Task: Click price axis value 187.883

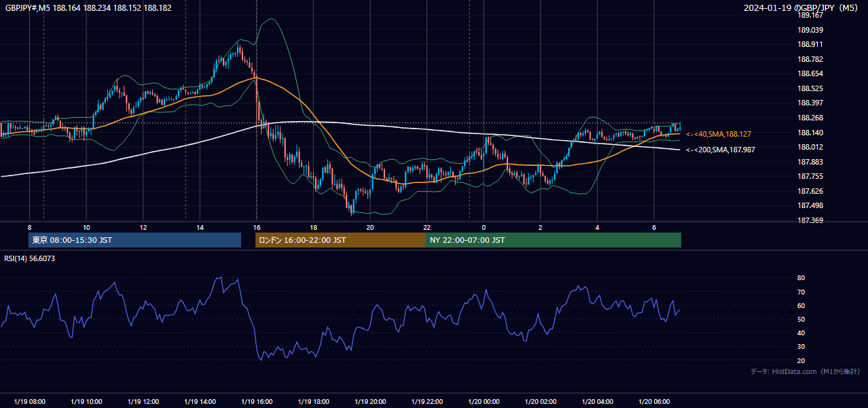Action: point(810,162)
